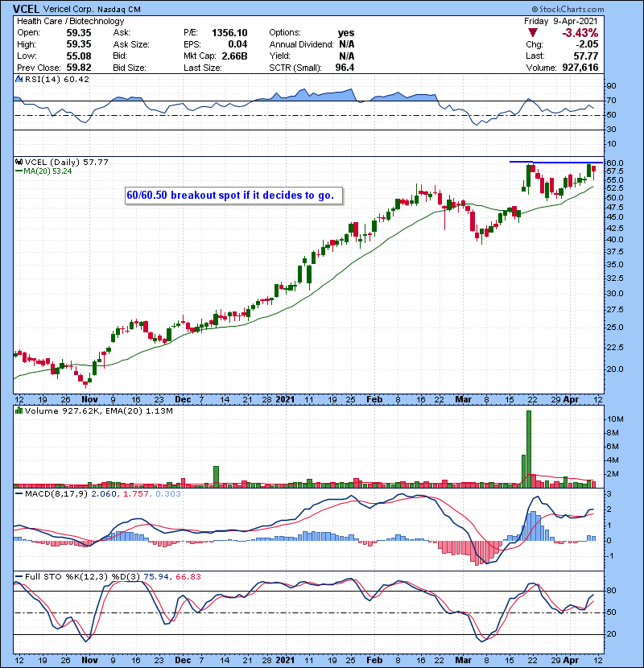Viewport: 644px width, 668px height.
Task: Click the stochastic %D value 66.83
Action: tap(188, 576)
